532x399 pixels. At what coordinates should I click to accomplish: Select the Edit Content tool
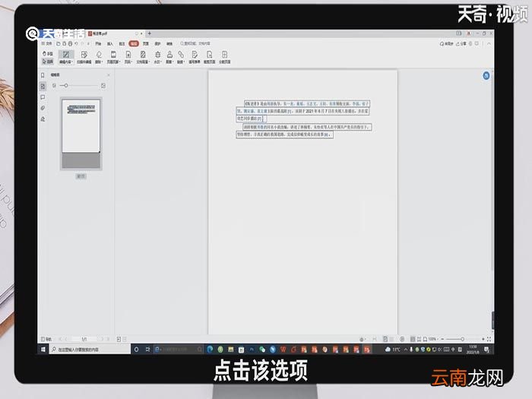tap(66, 57)
